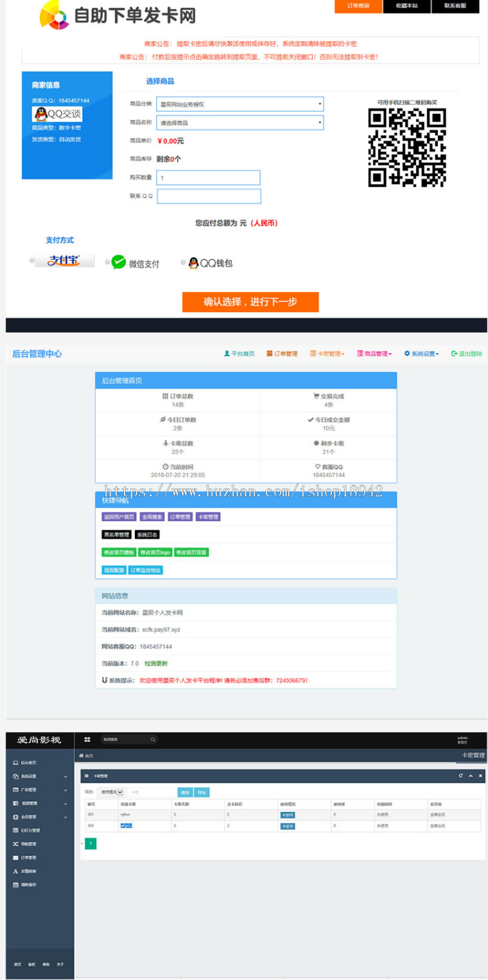The height and width of the screenshot is (980, 488).
Task: Click the purple 订单管理 quick link
Action: (180, 517)
